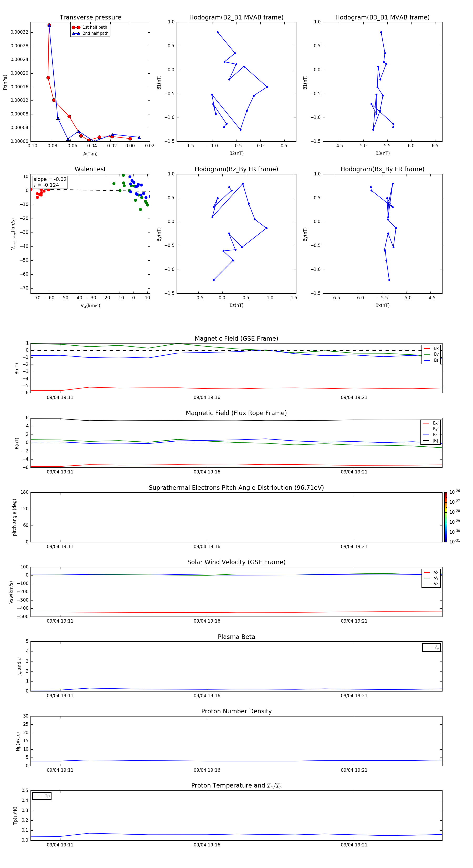Click the colorbar's 10^-31 tick label
This screenshot has height=868, width=473.
click(x=455, y=542)
